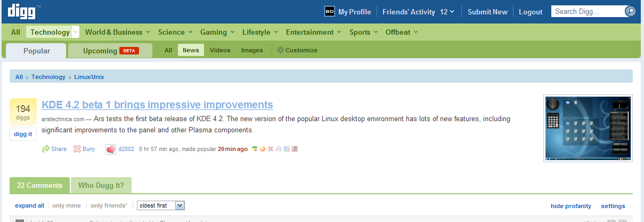644x222 pixels.
Task: Expand the World & Business dropdown
Action: pyautogui.click(x=148, y=33)
